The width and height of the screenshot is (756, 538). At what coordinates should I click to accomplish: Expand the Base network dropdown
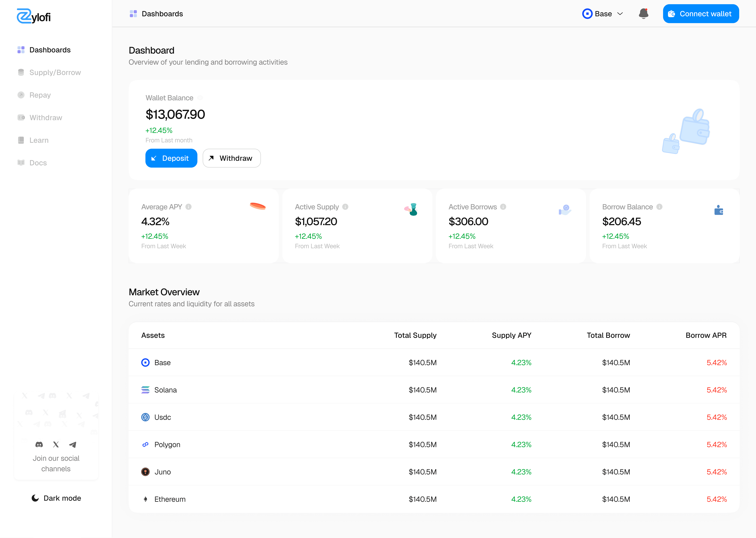602,14
